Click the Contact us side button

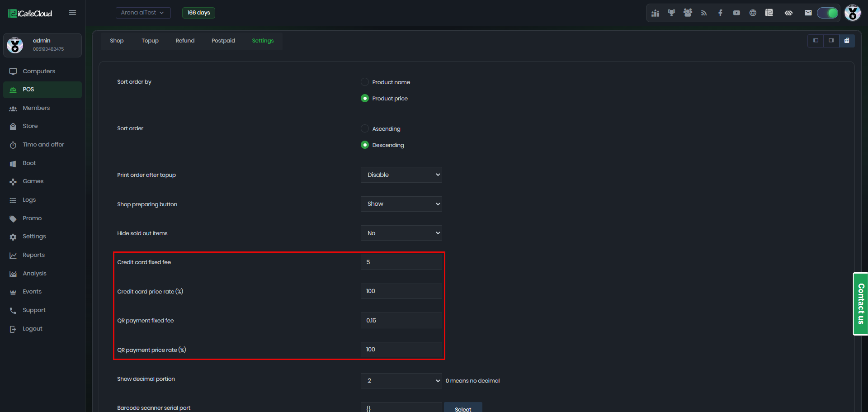[x=860, y=304]
